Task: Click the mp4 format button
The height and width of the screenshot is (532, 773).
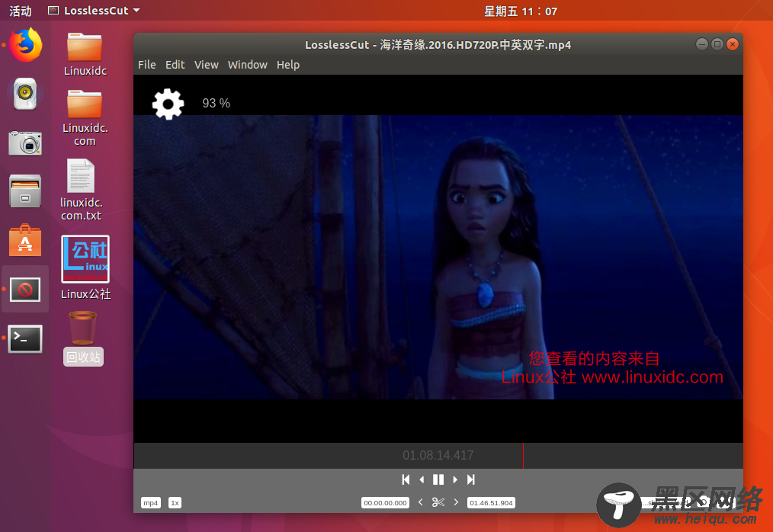Action: click(x=151, y=502)
